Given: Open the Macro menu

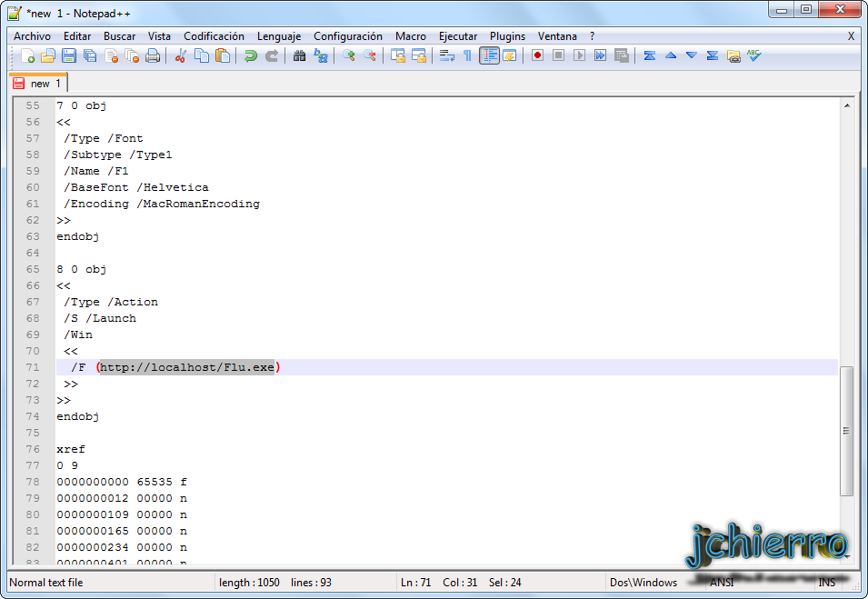Looking at the screenshot, I should [410, 36].
